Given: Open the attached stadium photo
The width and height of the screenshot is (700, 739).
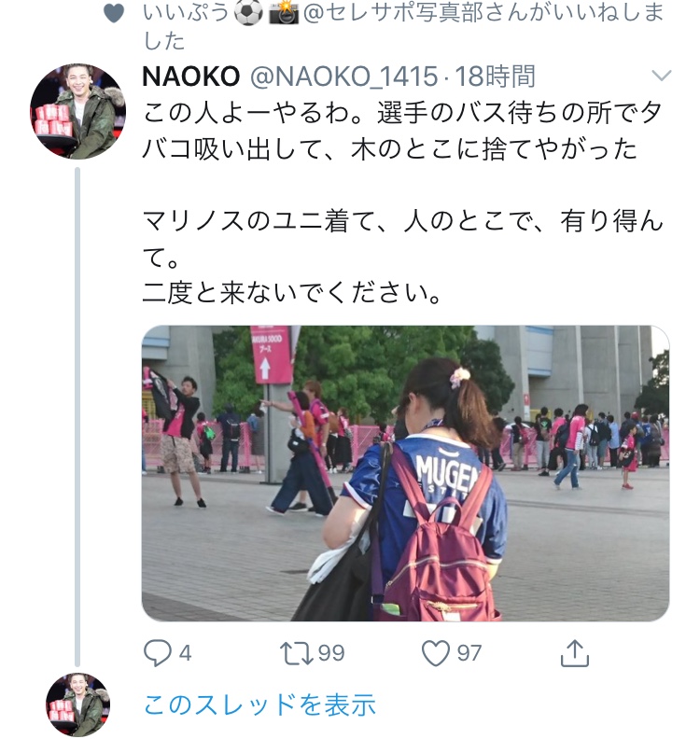Looking at the screenshot, I should pos(405,473).
